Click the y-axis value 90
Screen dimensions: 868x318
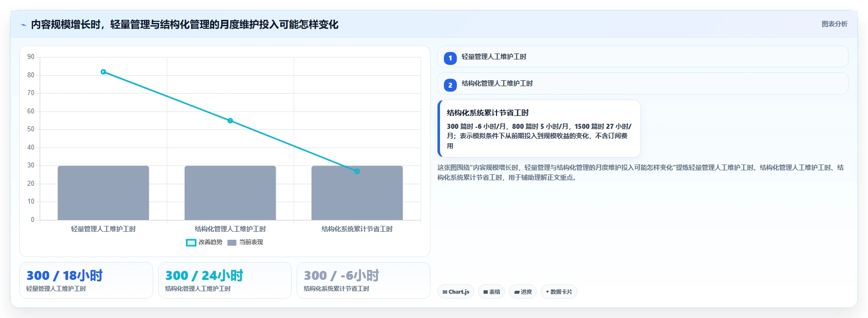(31, 57)
